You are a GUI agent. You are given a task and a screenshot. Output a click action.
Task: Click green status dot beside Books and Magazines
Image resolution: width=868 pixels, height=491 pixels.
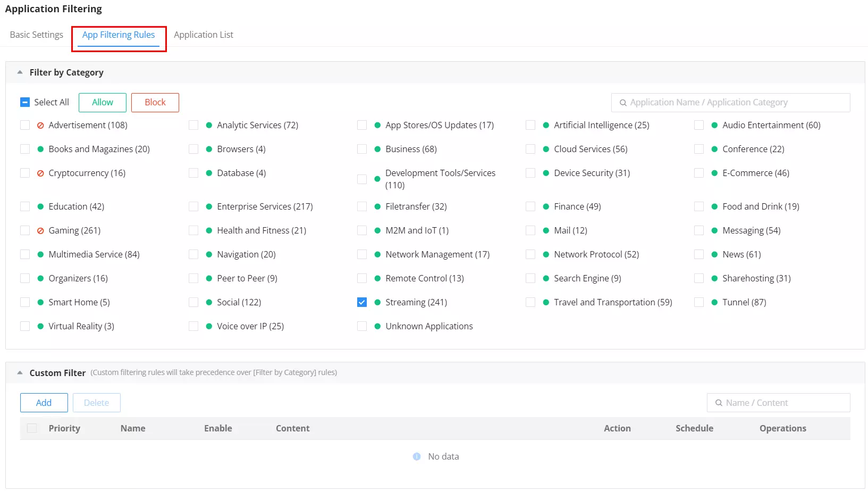[40, 149]
